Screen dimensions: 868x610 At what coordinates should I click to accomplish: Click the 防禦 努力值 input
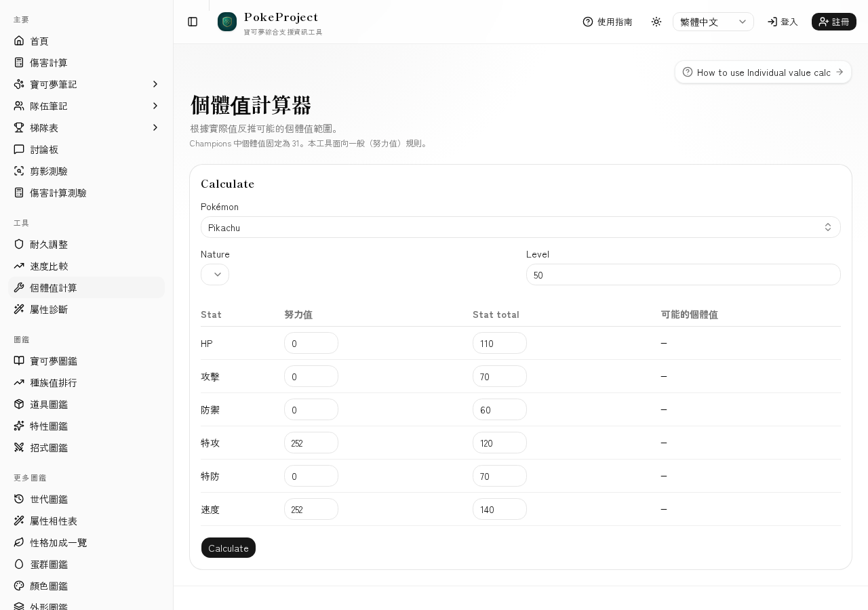[311, 409]
